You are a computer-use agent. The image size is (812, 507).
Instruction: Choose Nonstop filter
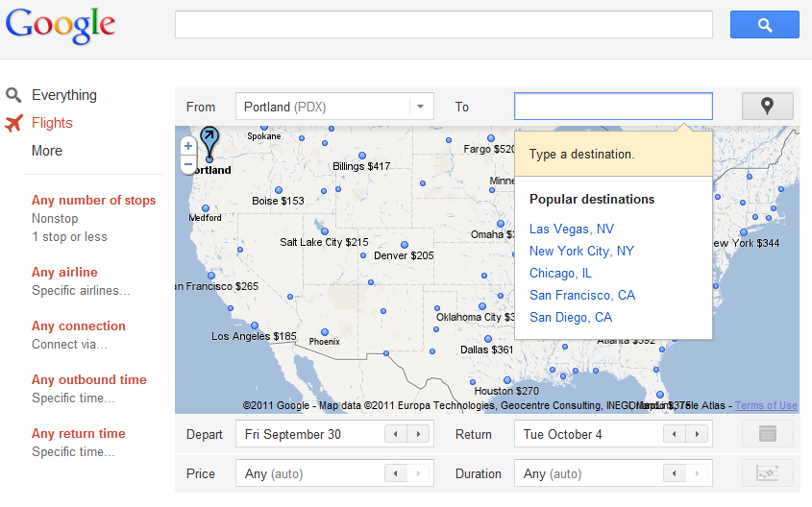tap(55, 218)
